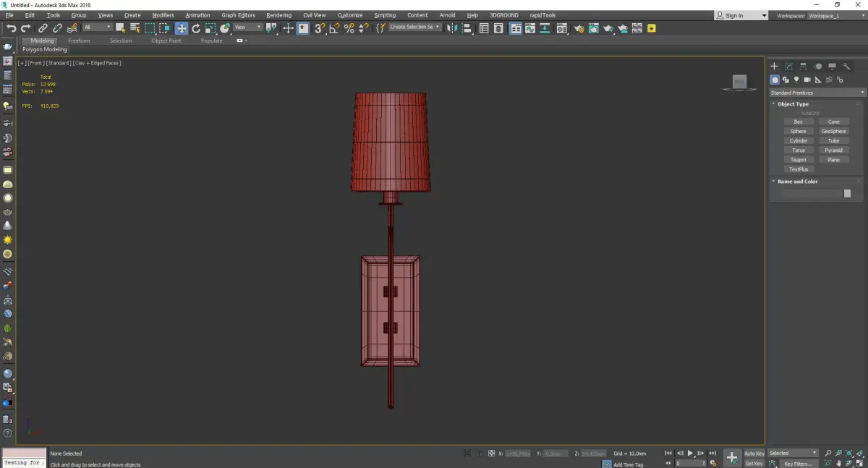Image resolution: width=868 pixels, height=468 pixels.
Task: Click the Redo arrow icon
Action: point(25,28)
